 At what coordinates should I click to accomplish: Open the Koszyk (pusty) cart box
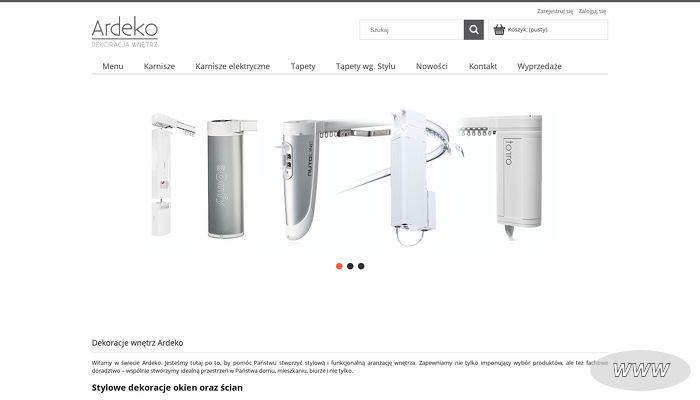pos(548,30)
